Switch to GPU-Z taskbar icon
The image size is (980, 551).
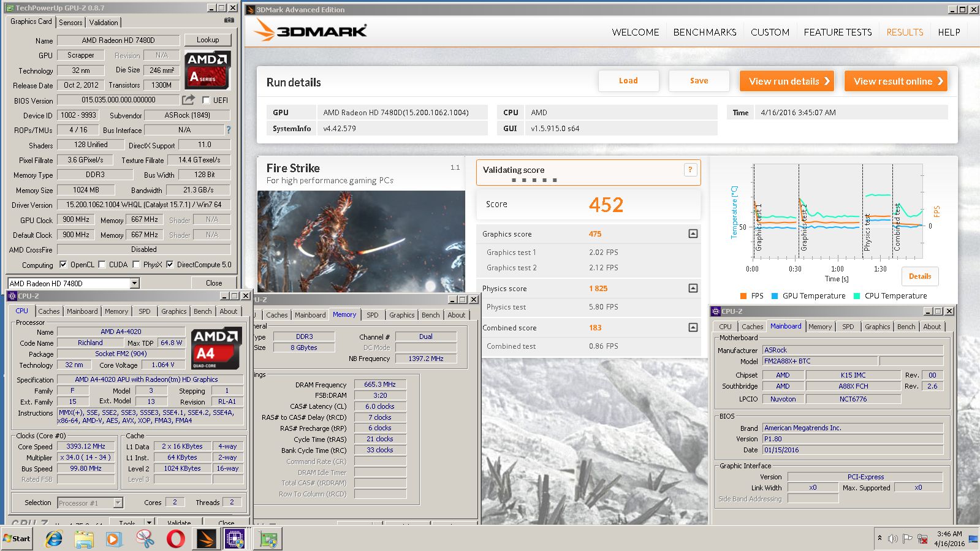268,539
